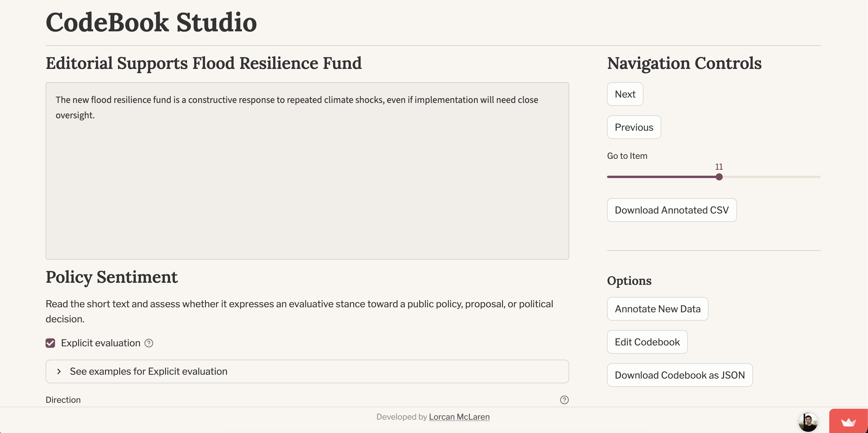Viewport: 868px width, 433px height.
Task: Click the developer avatar in the footer
Action: coord(808,421)
